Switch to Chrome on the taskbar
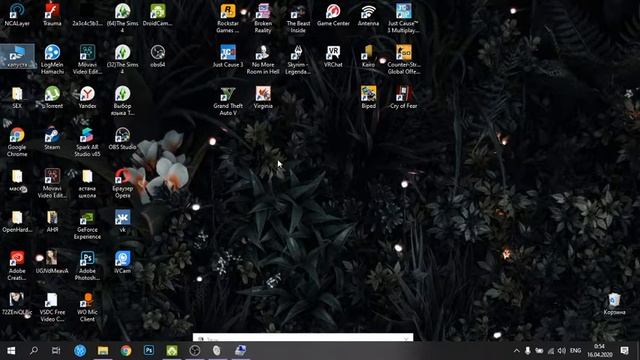The height and width of the screenshot is (360, 640). click(x=126, y=351)
